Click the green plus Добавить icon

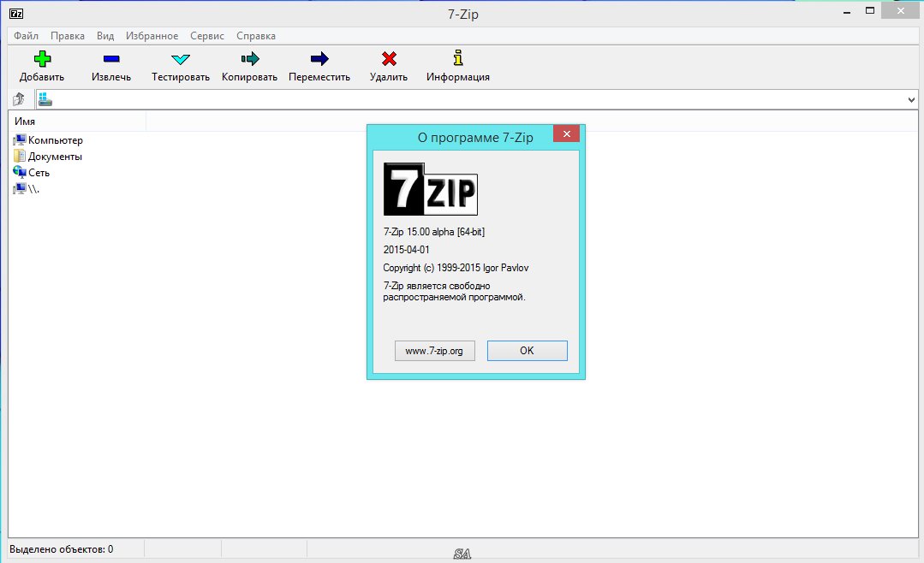click(42, 58)
